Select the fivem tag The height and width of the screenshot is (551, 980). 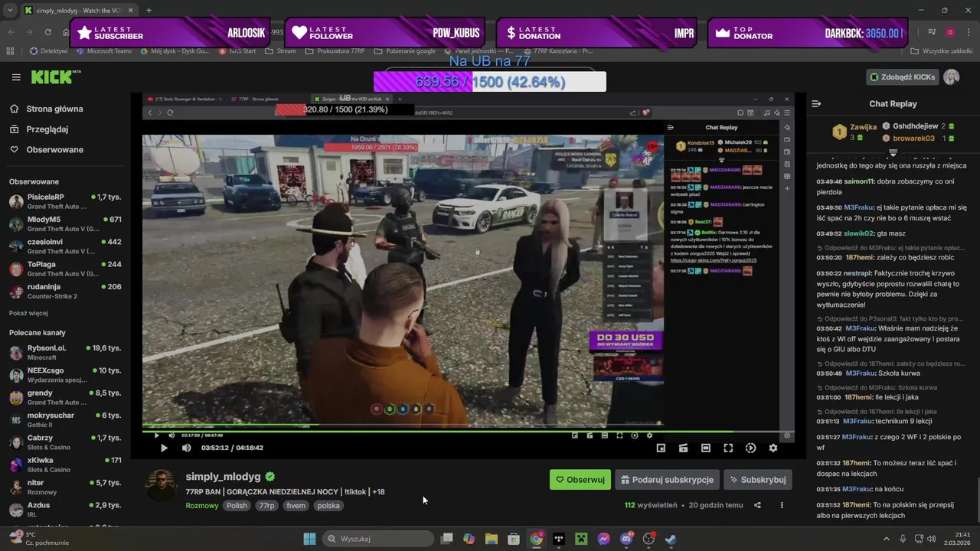pyautogui.click(x=296, y=506)
